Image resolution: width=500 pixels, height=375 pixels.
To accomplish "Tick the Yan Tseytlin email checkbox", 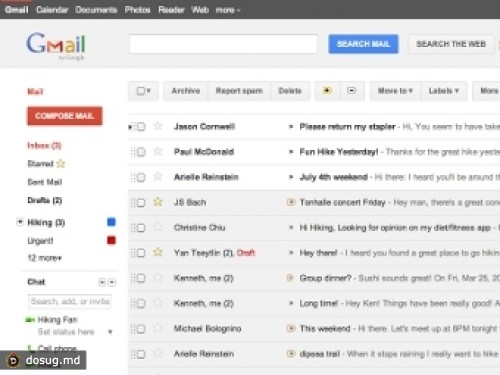I will (141, 253).
